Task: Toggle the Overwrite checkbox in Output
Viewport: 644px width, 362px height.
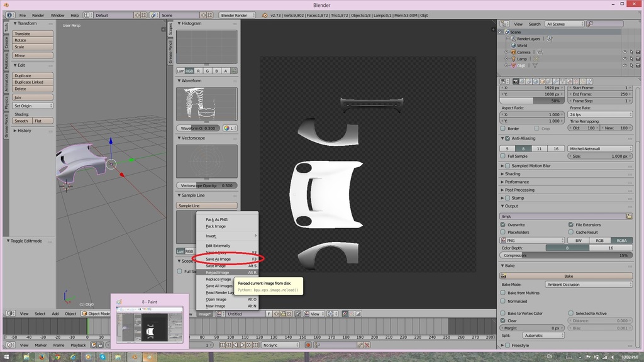Action: click(503, 224)
